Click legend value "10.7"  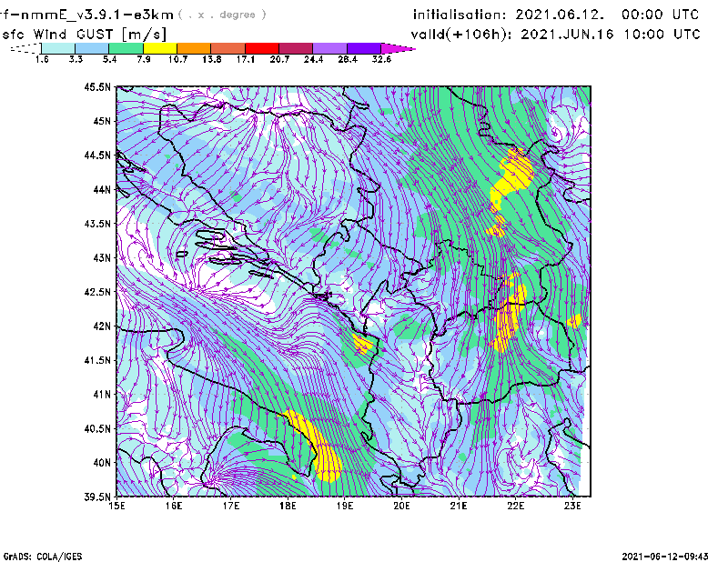(177, 59)
